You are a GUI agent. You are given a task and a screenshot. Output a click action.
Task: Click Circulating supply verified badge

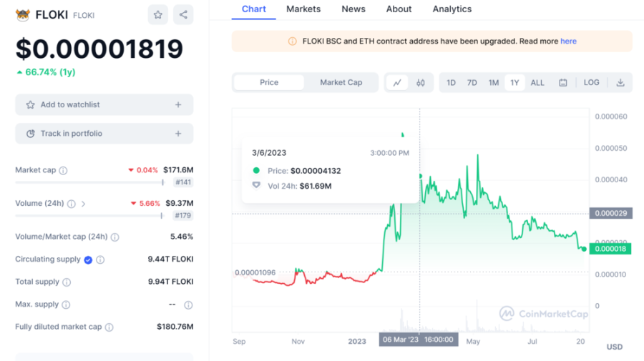(88, 259)
